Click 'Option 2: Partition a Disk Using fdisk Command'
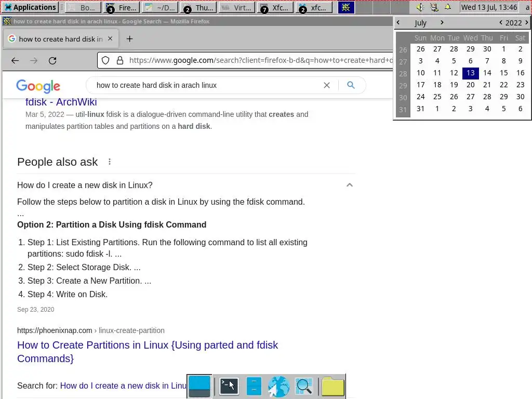This screenshot has height=399, width=532. tap(112, 224)
